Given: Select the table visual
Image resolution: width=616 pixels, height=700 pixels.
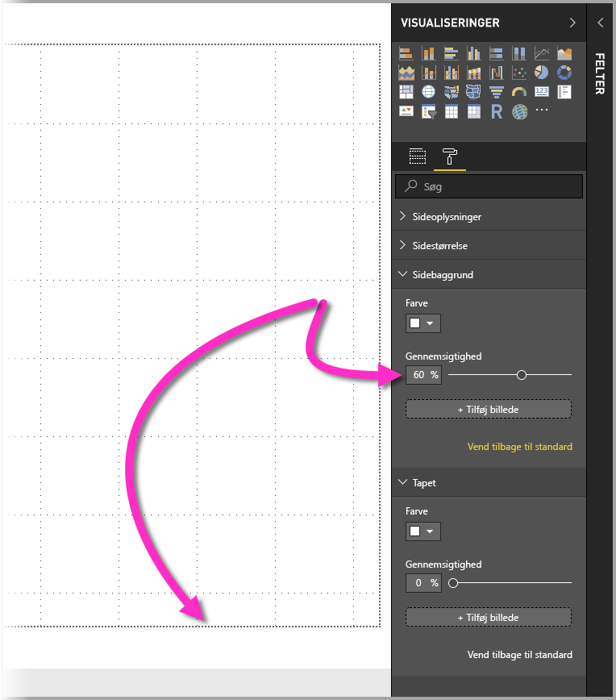Looking at the screenshot, I should (452, 111).
